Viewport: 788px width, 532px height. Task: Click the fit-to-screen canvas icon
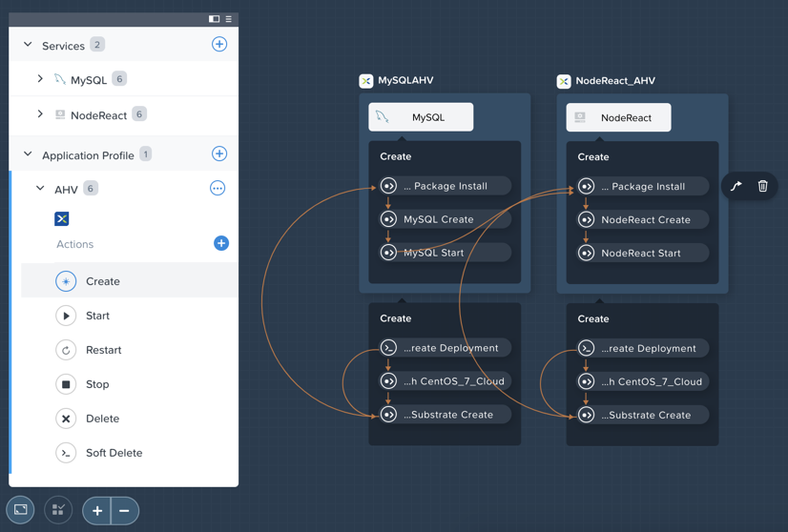pyautogui.click(x=21, y=510)
